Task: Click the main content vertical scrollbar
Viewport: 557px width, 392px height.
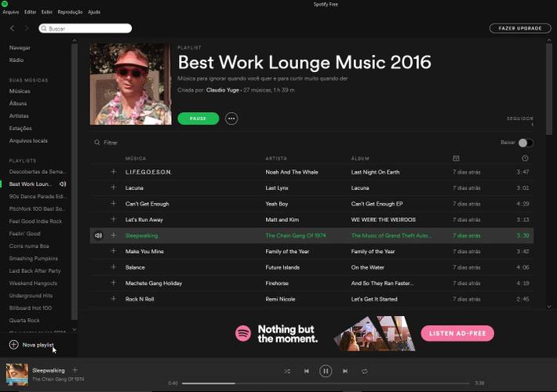Action: 549,89
